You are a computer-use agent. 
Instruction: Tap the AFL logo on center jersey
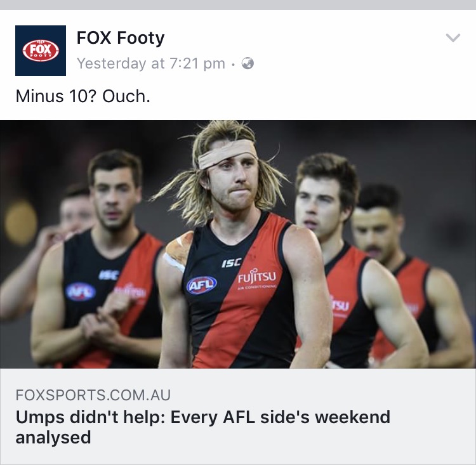pos(202,285)
